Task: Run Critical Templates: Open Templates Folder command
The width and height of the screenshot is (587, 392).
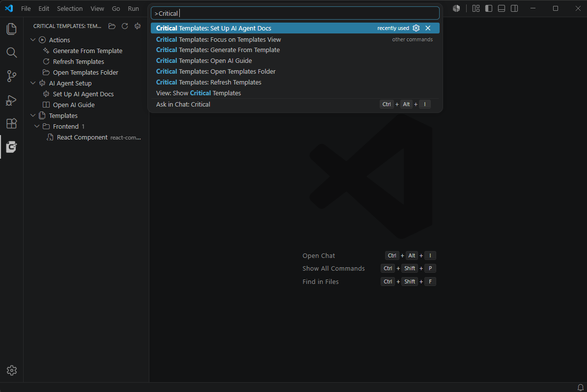Action: (x=295, y=72)
